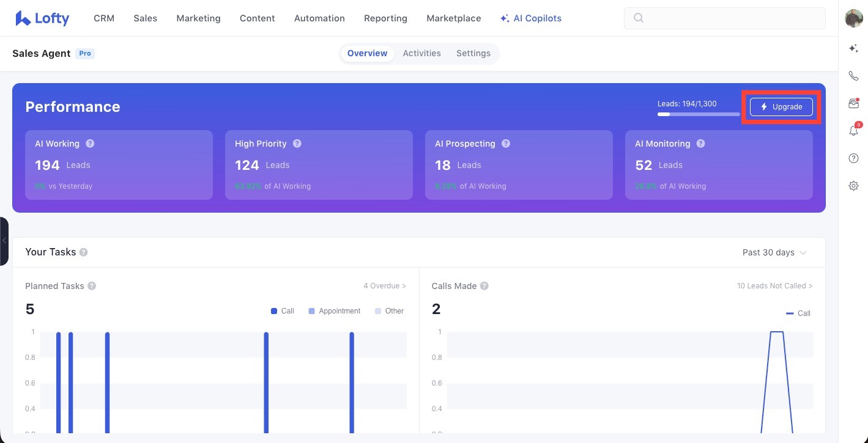The image size is (868, 443).
Task: Toggle the Other legend entry
Action: click(x=389, y=311)
